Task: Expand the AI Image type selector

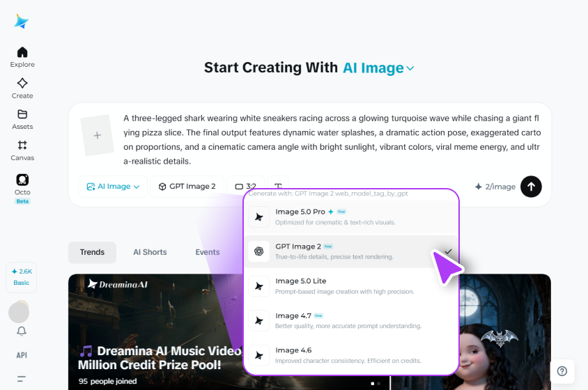Action: [x=113, y=187]
